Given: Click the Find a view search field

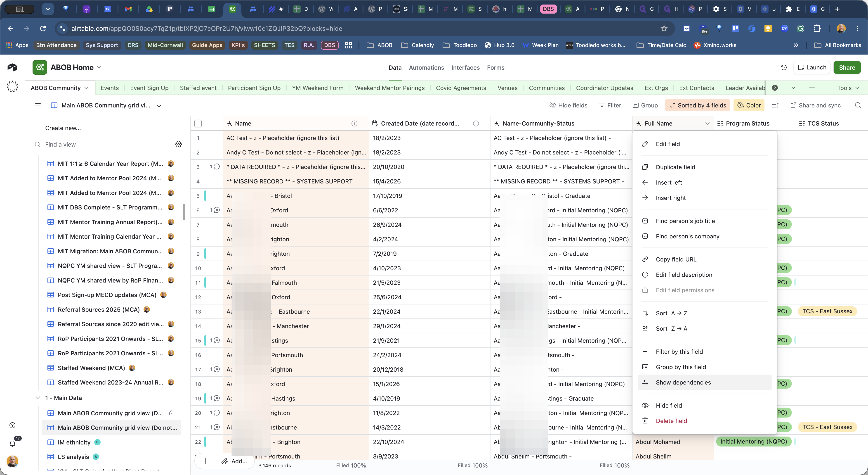Looking at the screenshot, I should point(104,145).
